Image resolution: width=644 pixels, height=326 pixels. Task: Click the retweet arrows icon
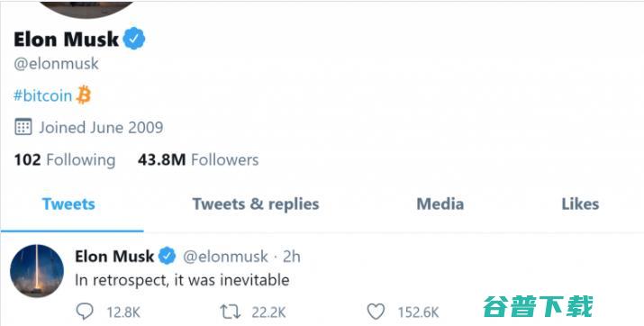pyautogui.click(x=231, y=312)
